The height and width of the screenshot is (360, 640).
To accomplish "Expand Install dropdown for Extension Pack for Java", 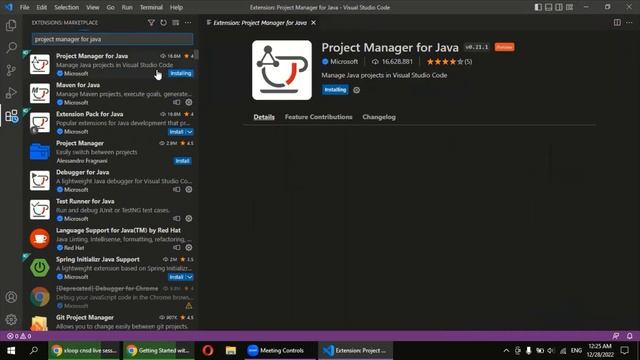I will click(x=189, y=132).
